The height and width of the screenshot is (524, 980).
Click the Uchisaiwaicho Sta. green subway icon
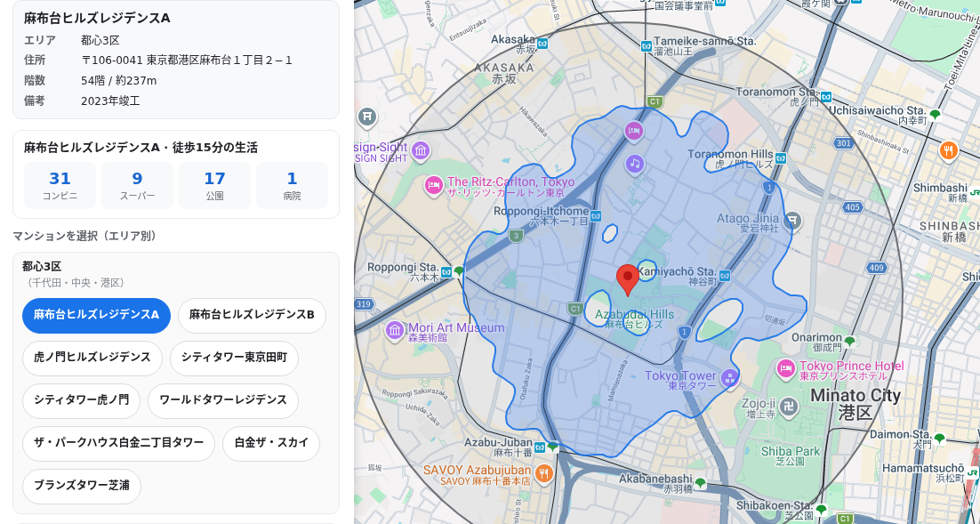coord(935,115)
